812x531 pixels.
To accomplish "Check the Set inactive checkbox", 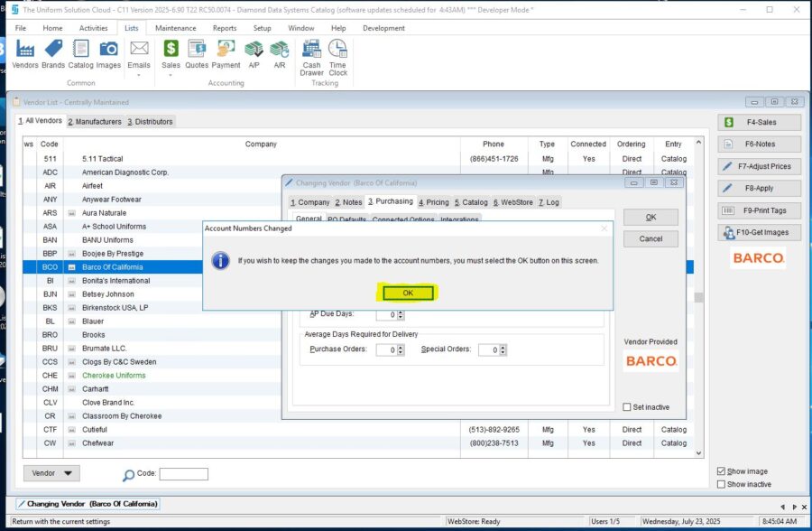I will (x=627, y=407).
